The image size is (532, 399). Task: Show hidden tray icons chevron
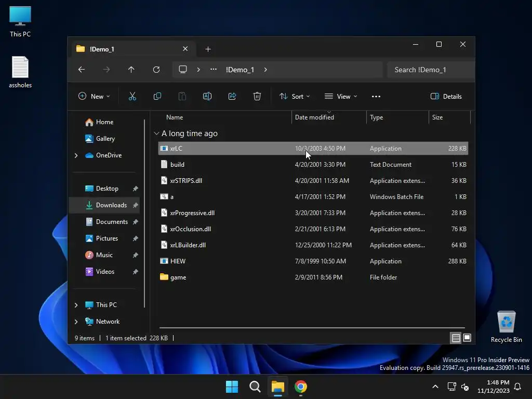pyautogui.click(x=435, y=387)
